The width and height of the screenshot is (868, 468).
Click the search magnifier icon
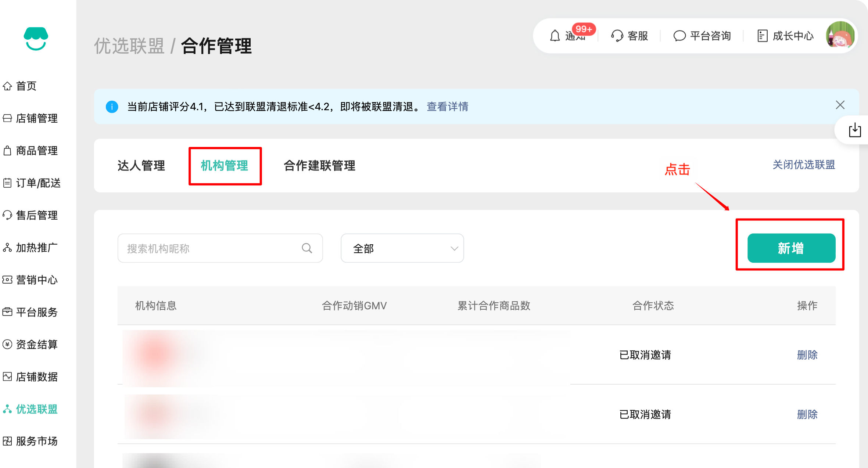[307, 248]
